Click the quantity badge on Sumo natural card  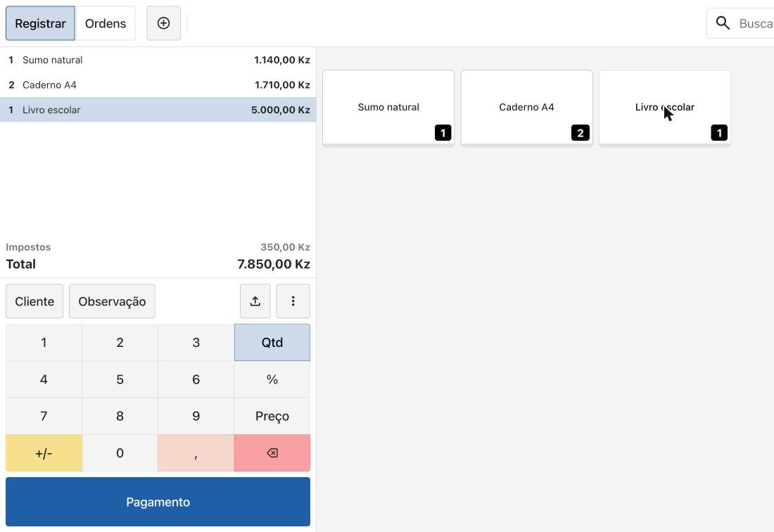pyautogui.click(x=443, y=133)
